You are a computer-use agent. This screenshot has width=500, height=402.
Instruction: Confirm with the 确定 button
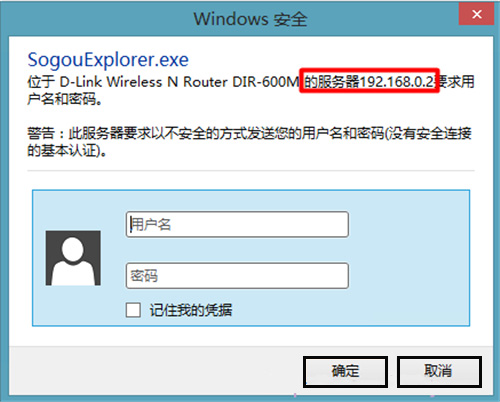pyautogui.click(x=345, y=372)
